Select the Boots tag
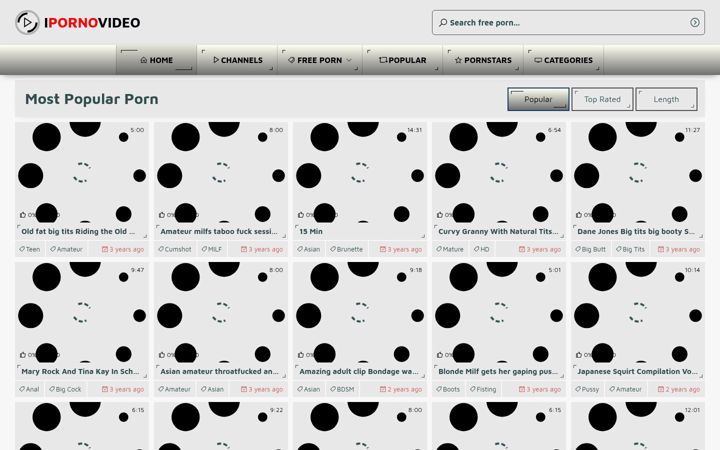 [448, 389]
